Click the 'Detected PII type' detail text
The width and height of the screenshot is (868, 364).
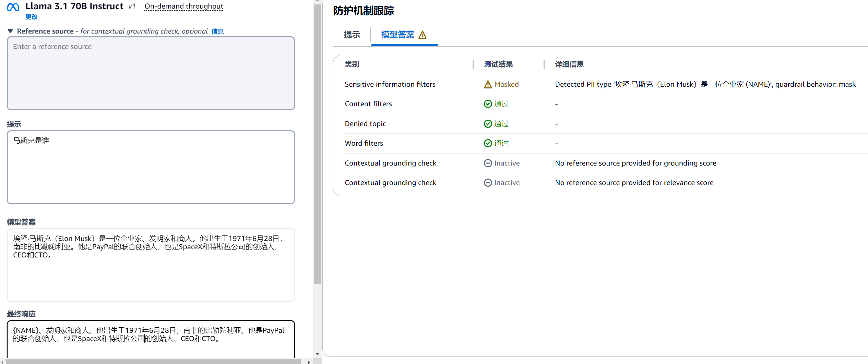(x=705, y=84)
